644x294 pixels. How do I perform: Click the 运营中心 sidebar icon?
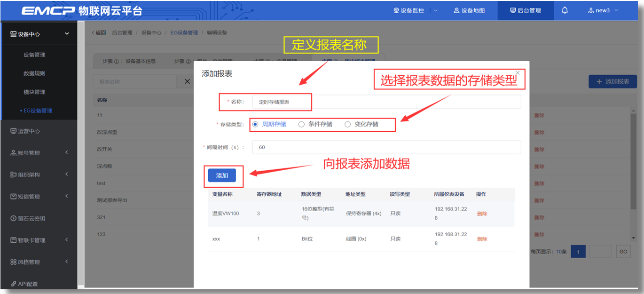coord(14,131)
